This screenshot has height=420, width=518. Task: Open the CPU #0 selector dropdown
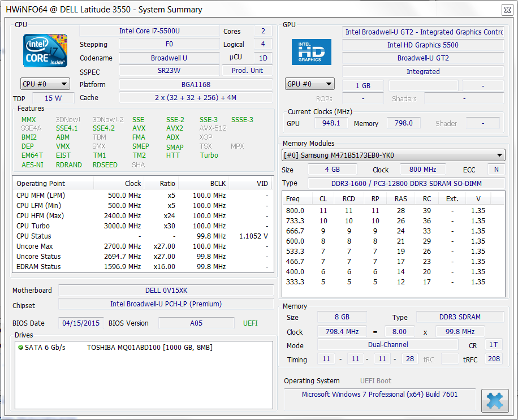click(45, 84)
